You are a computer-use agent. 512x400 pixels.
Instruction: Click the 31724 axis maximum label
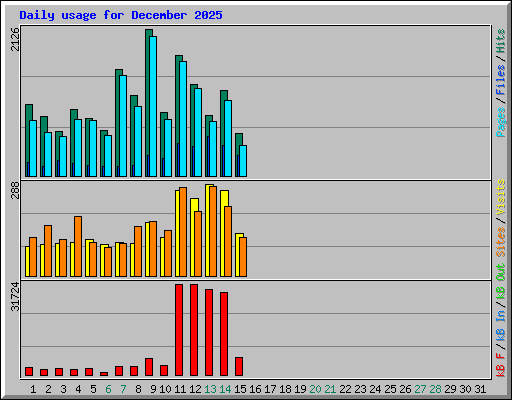(15, 297)
